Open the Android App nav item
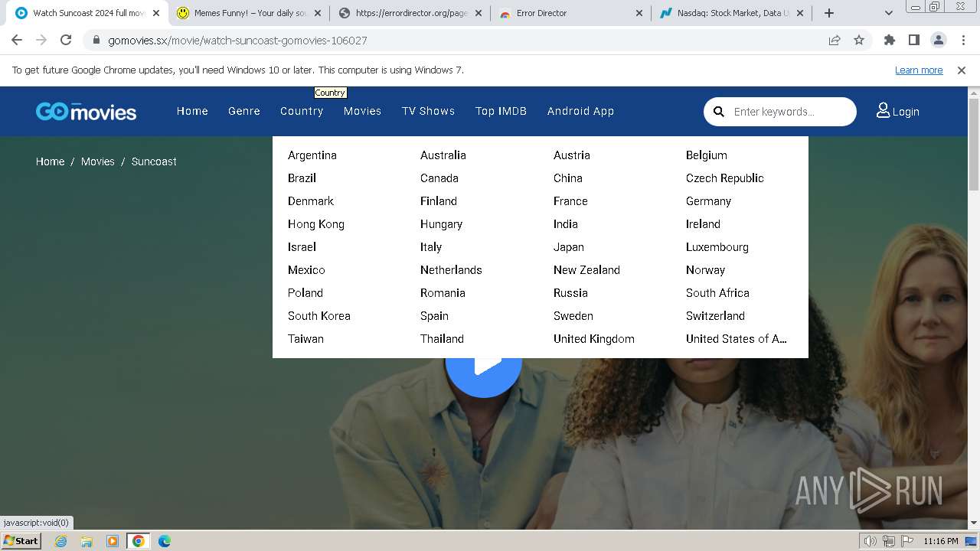 (580, 111)
